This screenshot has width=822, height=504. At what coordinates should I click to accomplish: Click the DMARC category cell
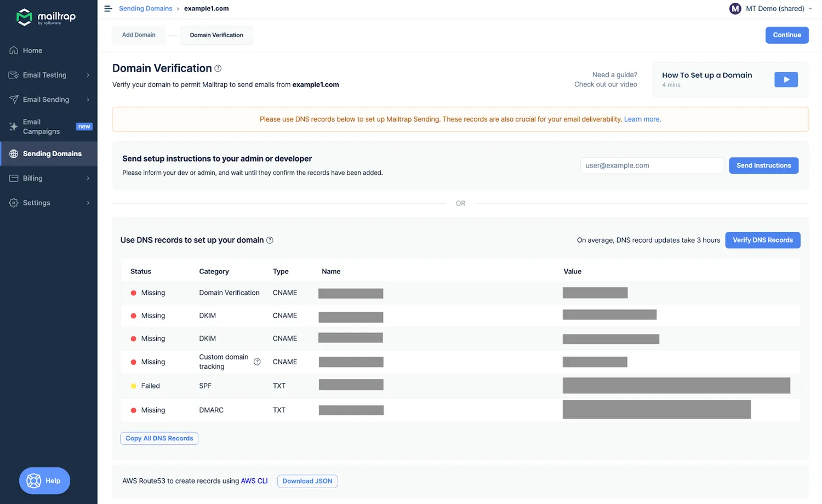coord(212,410)
